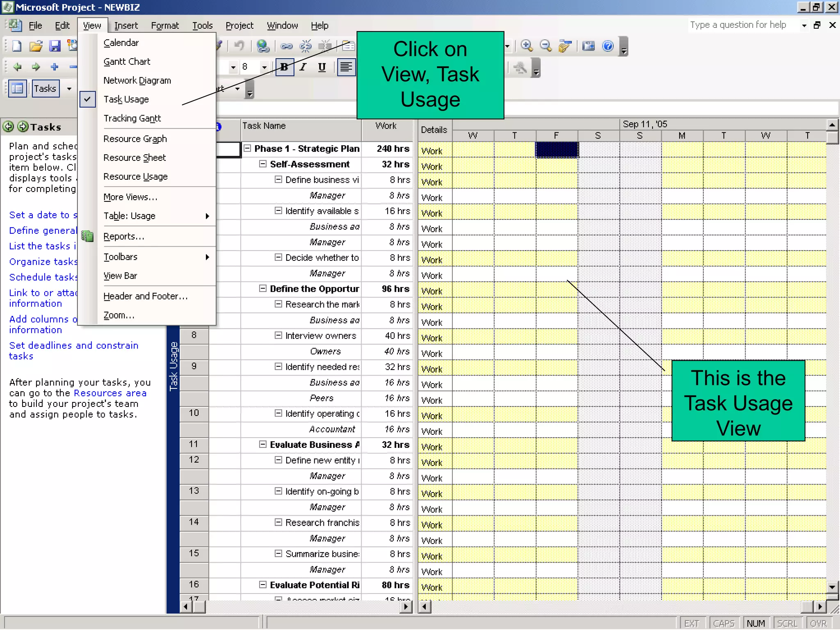Select task row number 11
The width and height of the screenshot is (840, 630).
click(194, 444)
